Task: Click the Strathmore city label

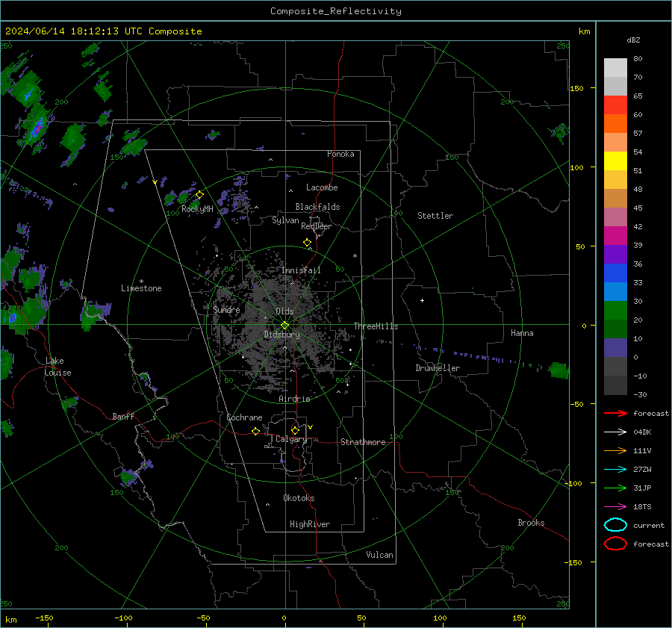Action: coord(363,442)
